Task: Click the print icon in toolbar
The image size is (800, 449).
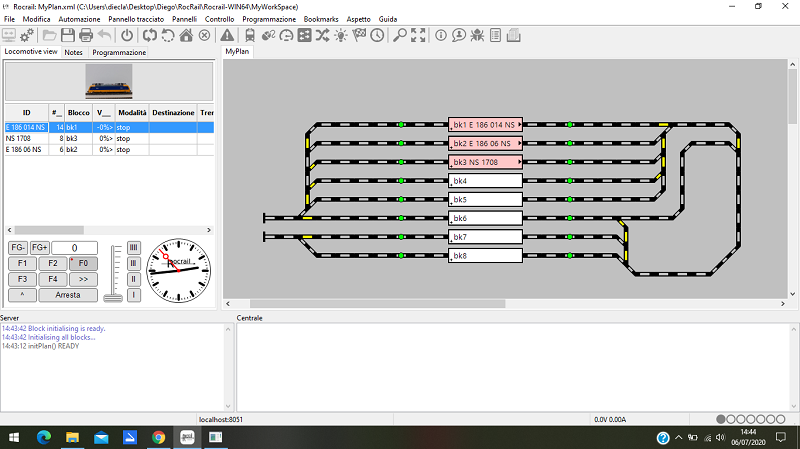Action: click(x=86, y=35)
